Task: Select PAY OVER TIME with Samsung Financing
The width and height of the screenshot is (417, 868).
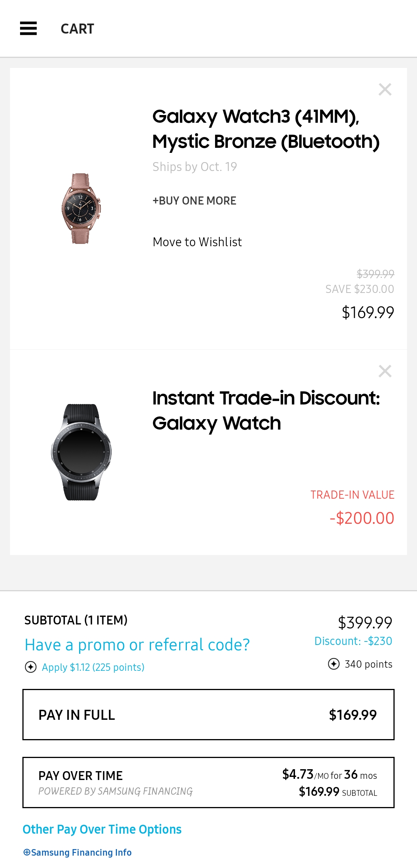Action: tap(208, 782)
